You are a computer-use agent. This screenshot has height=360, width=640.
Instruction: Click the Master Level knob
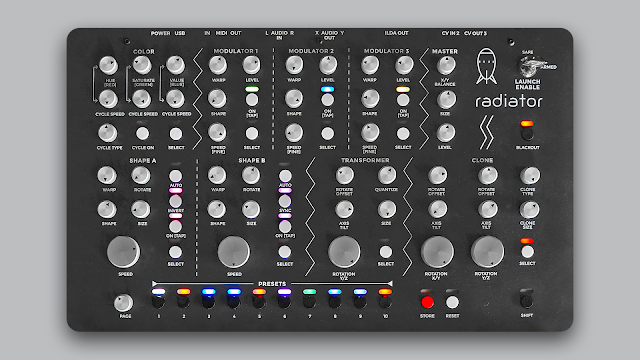[x=446, y=133]
